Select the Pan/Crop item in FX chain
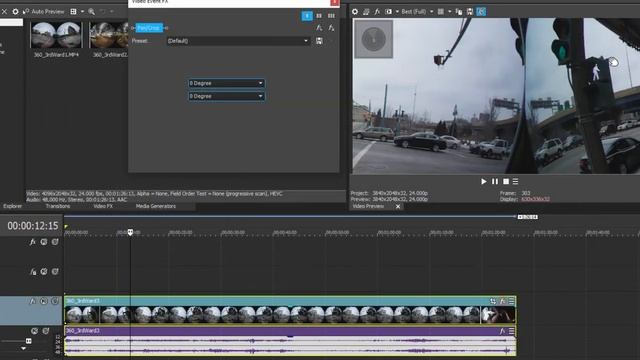Viewport: 640px width, 360px height. (149, 28)
